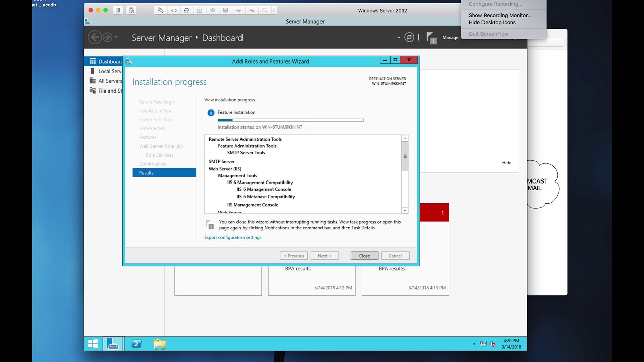This screenshot has width=644, height=362.
Task: Click the Feature installation progress bar
Action: (x=290, y=120)
